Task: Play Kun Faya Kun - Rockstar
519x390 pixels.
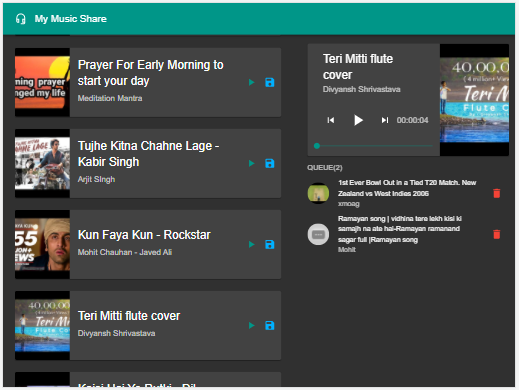Action: pyautogui.click(x=252, y=244)
